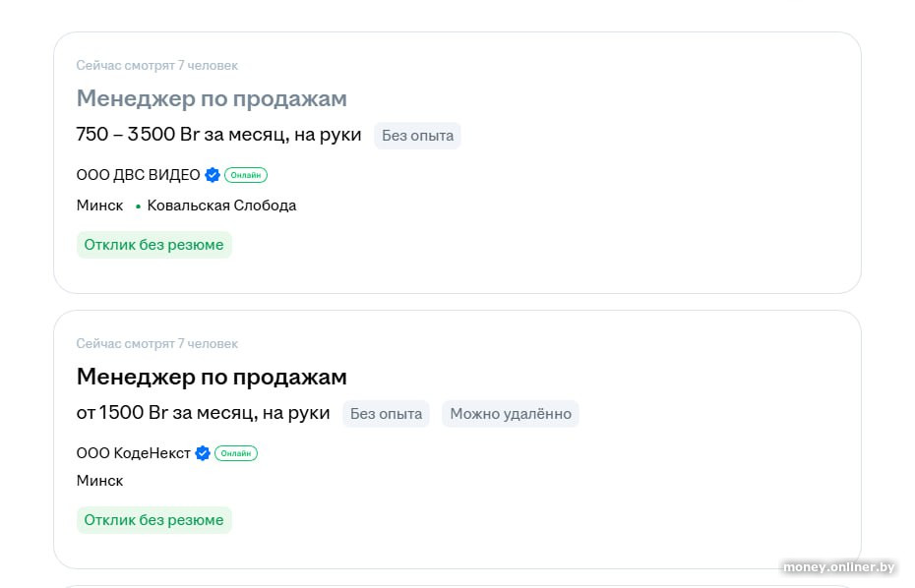Viewport: 915px width, 588px height.
Task: Click Минск in the КодеНекст card
Action: click(99, 481)
